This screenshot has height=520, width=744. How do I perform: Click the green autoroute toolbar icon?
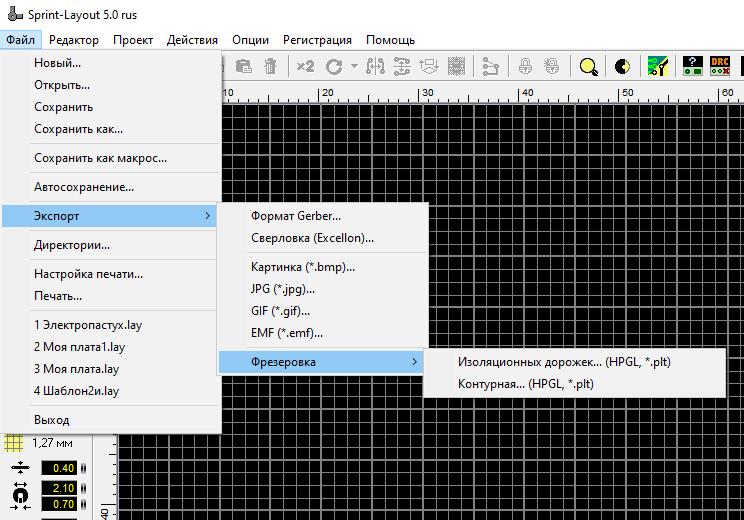658,66
